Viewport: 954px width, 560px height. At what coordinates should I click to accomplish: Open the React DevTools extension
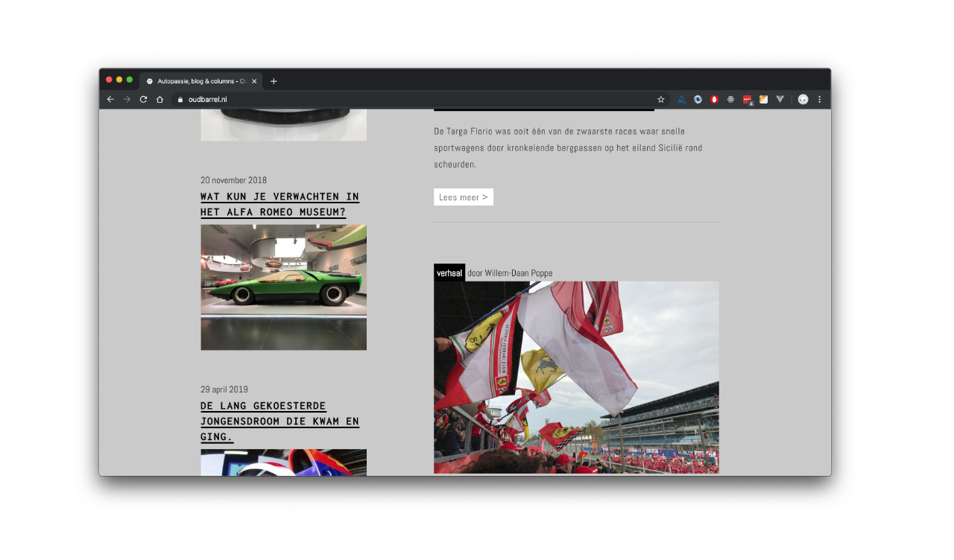pos(730,99)
